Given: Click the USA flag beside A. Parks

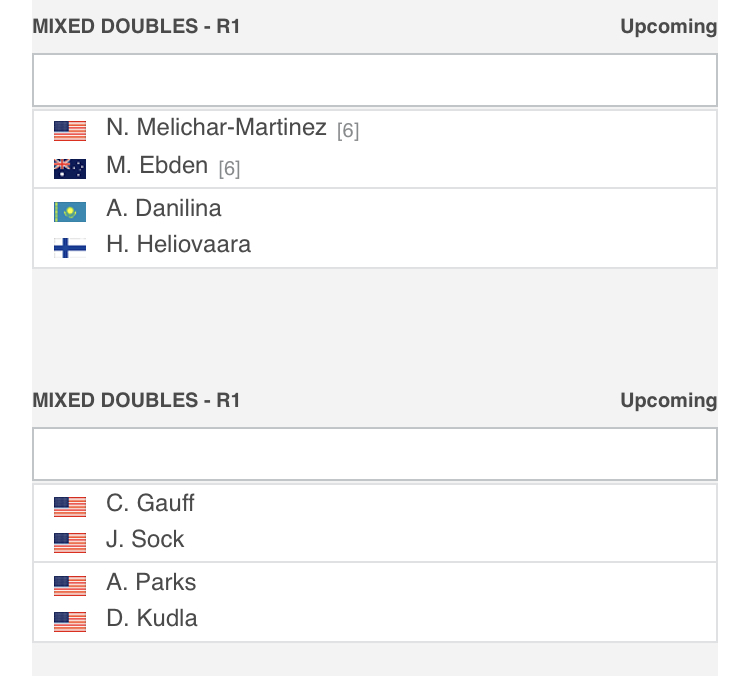Looking at the screenshot, I should click(x=70, y=586).
